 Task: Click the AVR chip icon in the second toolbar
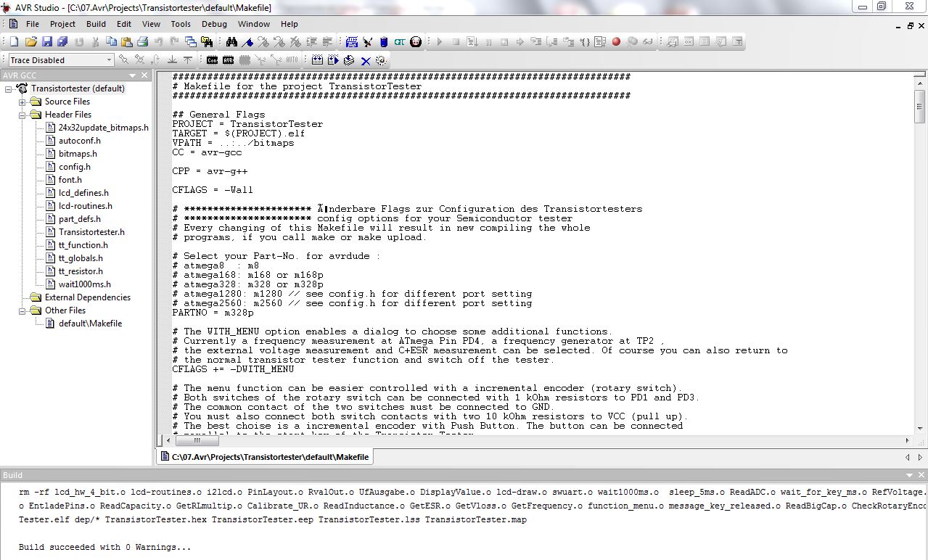(x=228, y=60)
